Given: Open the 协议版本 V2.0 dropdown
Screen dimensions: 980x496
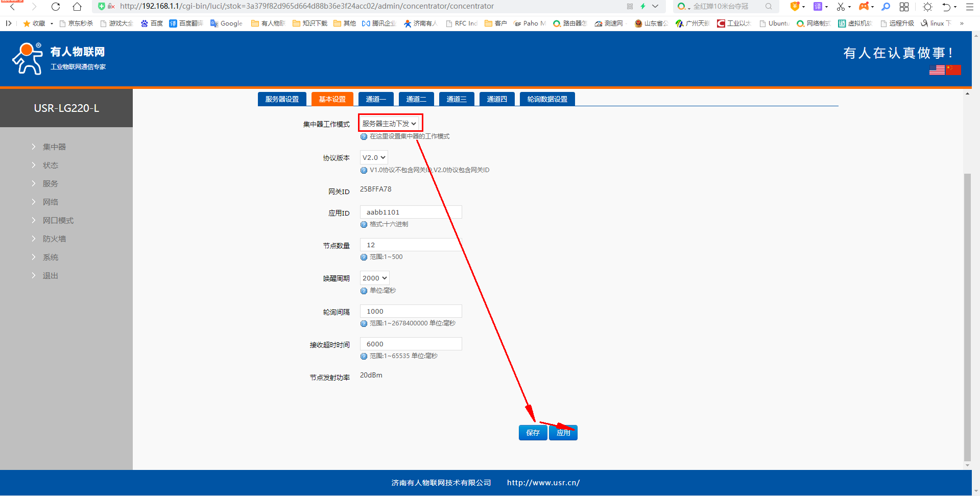Looking at the screenshot, I should pyautogui.click(x=374, y=157).
